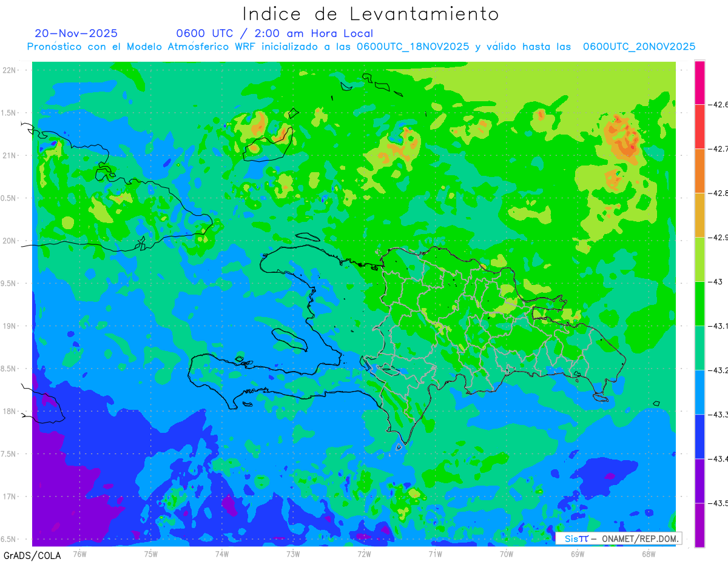Viewport: 728px width, 562px height.
Task: Click the "72W" longitude label
Action: (364, 554)
